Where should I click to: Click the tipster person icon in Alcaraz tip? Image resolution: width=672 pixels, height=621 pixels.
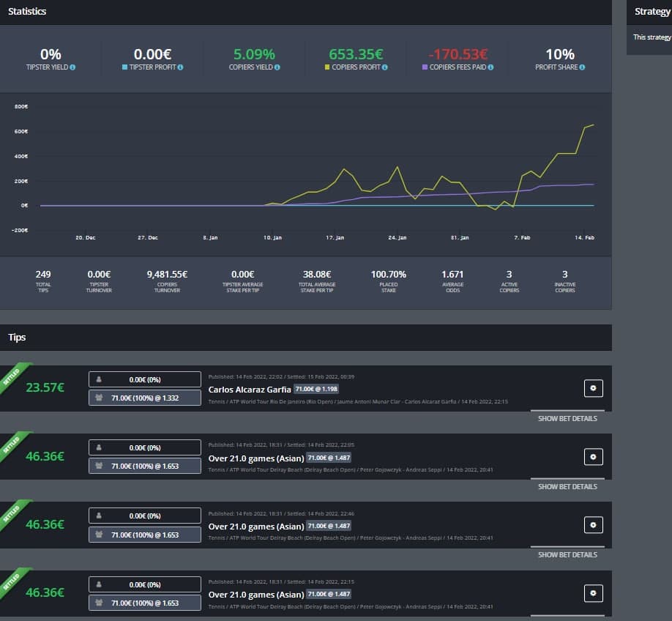tap(99, 379)
